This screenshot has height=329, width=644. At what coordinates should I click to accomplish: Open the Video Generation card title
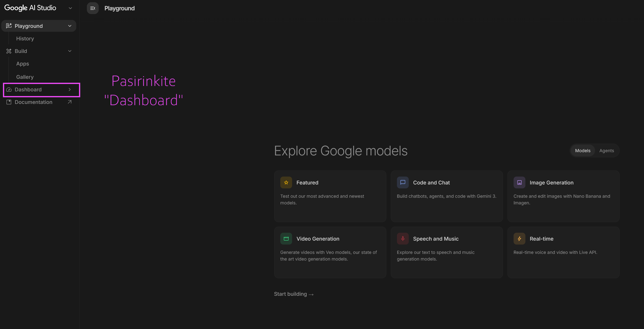tap(318, 239)
